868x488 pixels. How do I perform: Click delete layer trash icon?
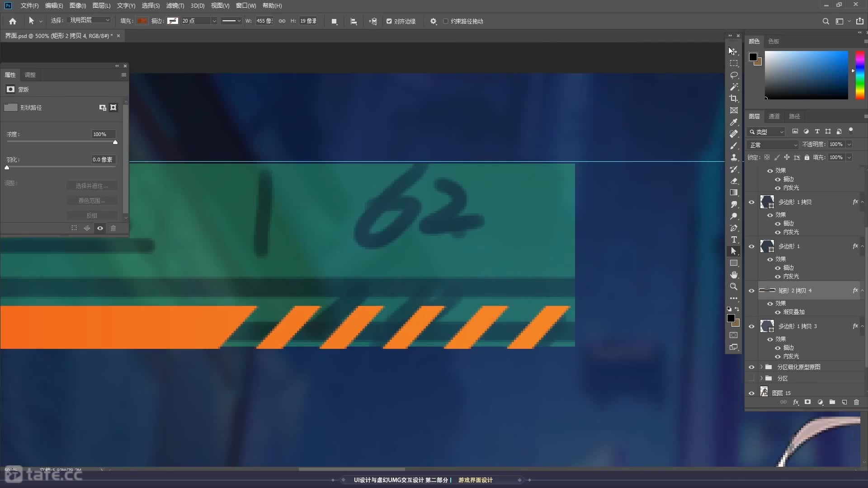coord(856,402)
